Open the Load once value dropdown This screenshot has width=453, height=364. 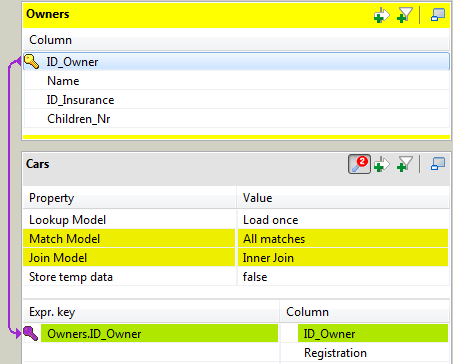click(343, 220)
